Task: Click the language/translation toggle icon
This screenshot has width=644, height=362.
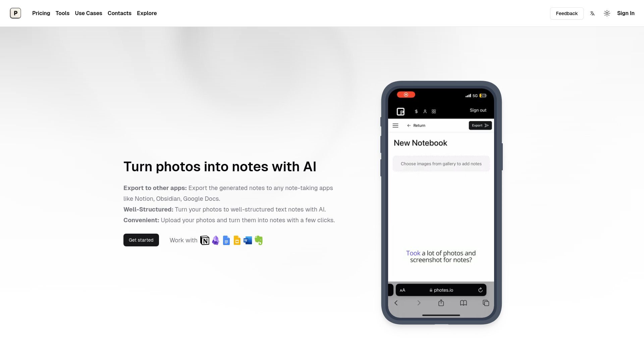Action: (x=592, y=13)
